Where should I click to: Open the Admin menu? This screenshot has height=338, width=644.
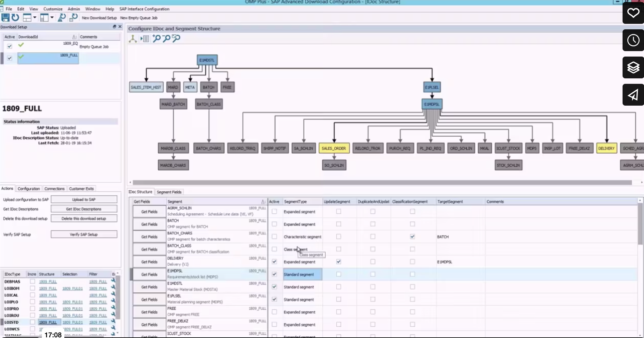point(74,9)
